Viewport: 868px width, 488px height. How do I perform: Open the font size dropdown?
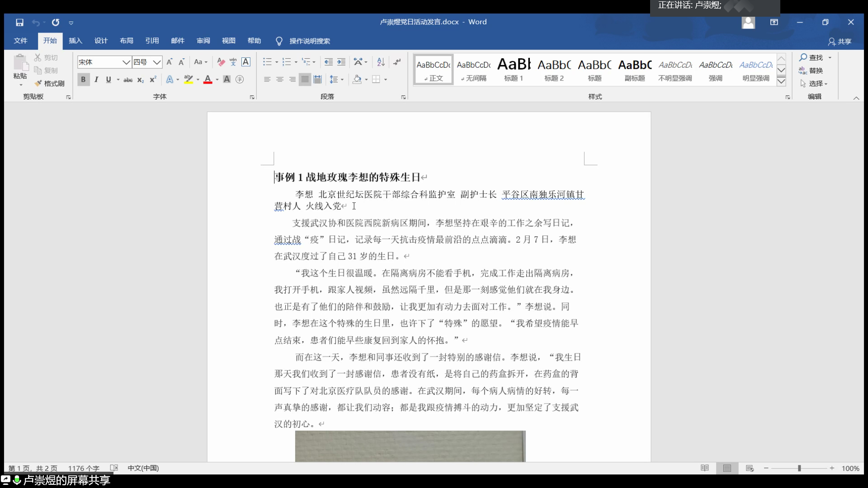156,62
